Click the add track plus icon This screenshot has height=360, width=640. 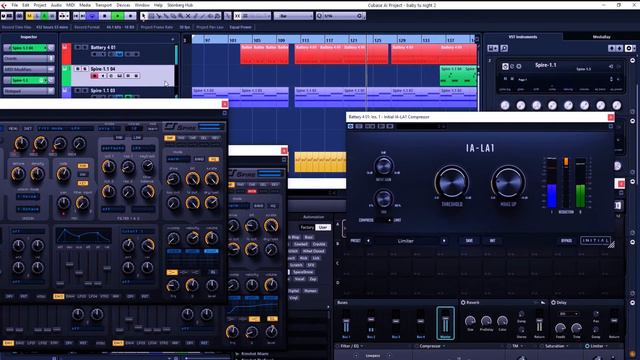coord(173,40)
